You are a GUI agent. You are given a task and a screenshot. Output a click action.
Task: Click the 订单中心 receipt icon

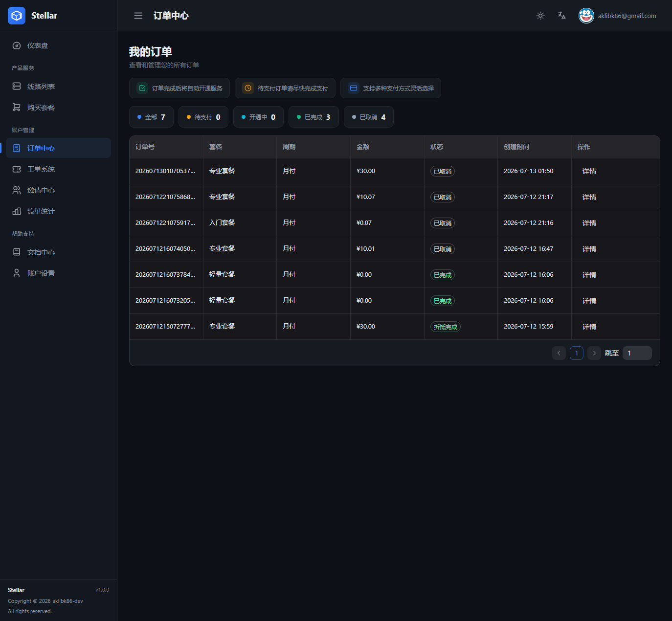click(x=17, y=148)
